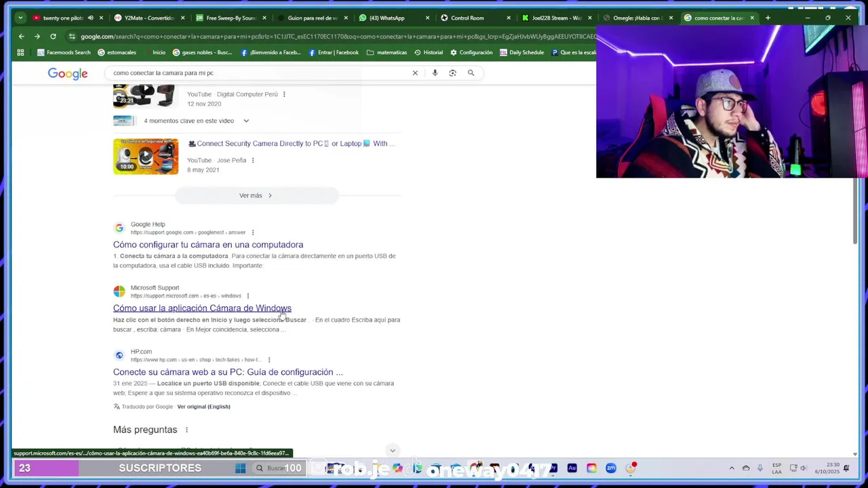Open the bookmarks apps grid icon

point(20,52)
